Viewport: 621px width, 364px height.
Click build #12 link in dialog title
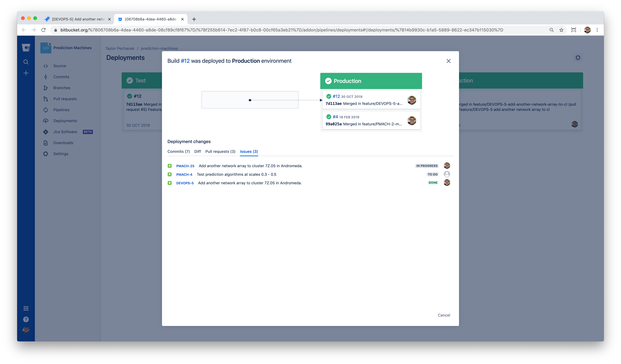[185, 61]
